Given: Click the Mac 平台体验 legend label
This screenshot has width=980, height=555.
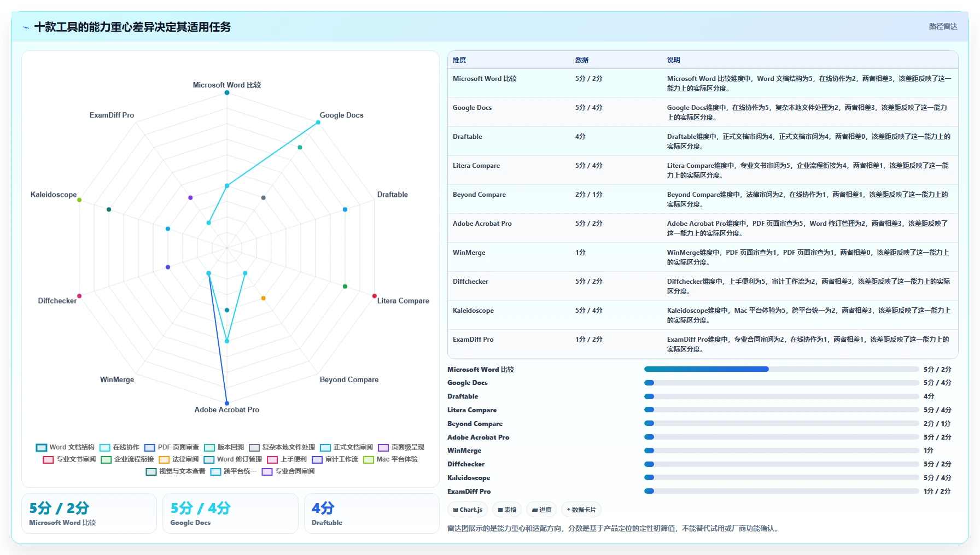Looking at the screenshot, I should [397, 459].
